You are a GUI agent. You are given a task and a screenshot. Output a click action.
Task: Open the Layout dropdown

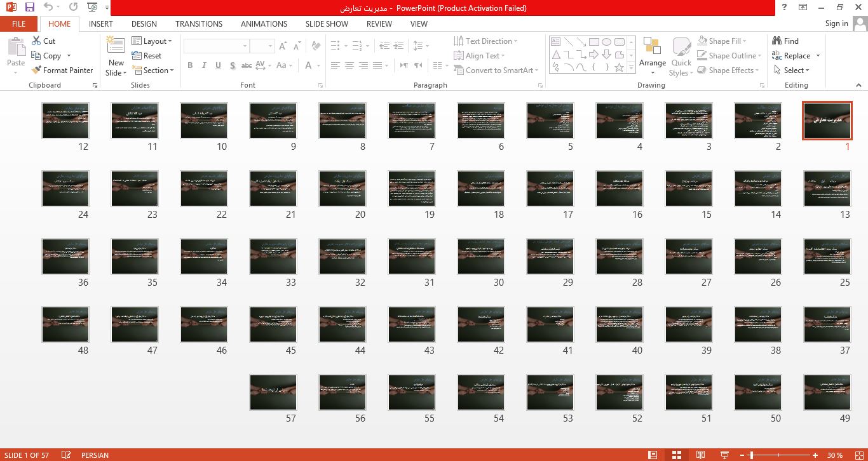(152, 41)
